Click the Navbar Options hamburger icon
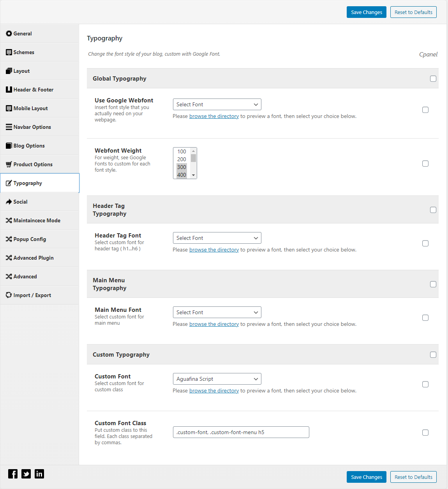The height and width of the screenshot is (489, 448). pyautogui.click(x=9, y=127)
